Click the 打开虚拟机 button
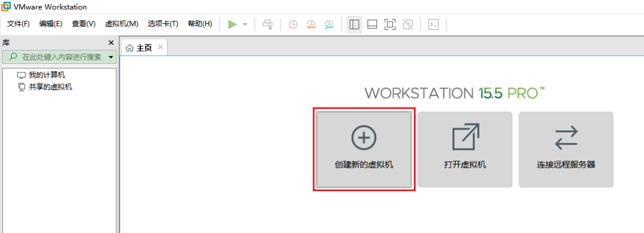This screenshot has height=233, width=644. 465,149
